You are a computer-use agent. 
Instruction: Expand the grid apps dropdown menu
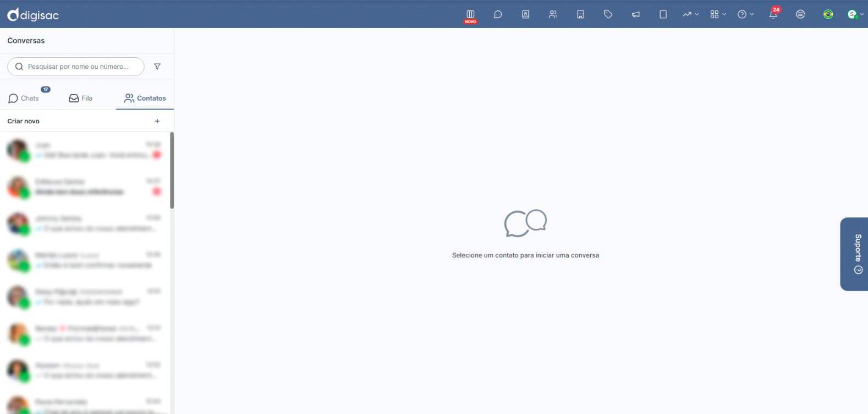coord(718,14)
